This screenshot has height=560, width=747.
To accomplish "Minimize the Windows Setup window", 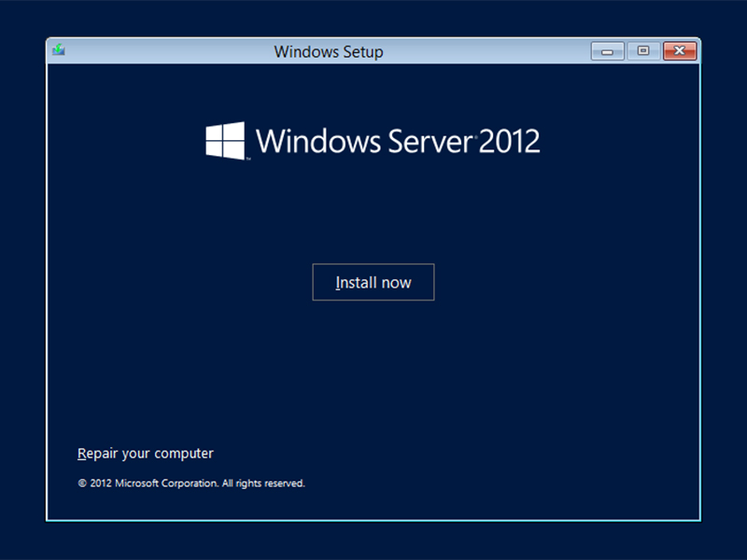I will tap(608, 51).
